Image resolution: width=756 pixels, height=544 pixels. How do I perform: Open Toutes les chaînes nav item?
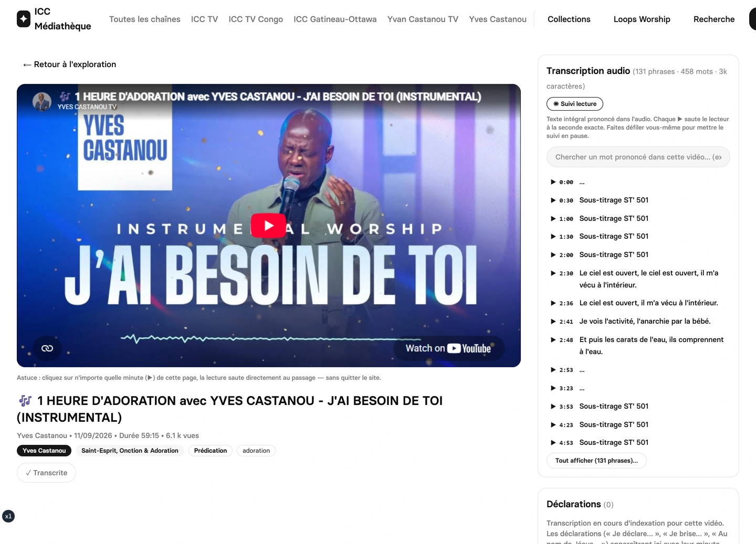click(145, 19)
